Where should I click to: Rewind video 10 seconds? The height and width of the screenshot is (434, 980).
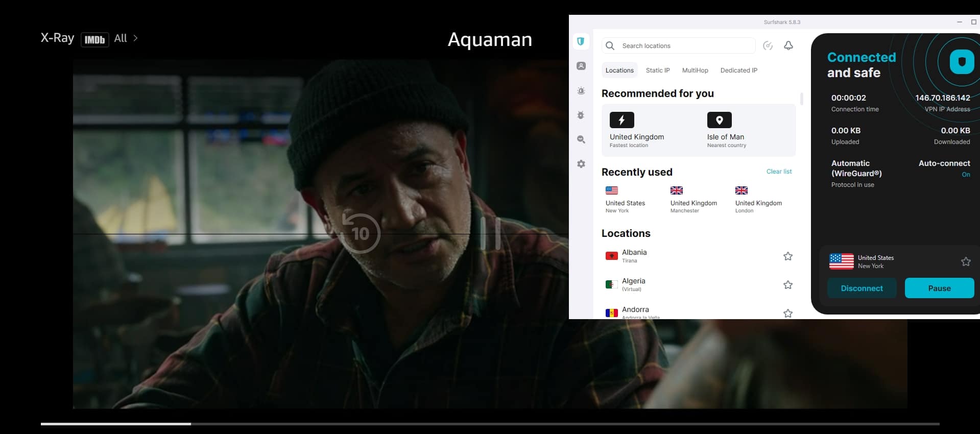click(x=361, y=233)
